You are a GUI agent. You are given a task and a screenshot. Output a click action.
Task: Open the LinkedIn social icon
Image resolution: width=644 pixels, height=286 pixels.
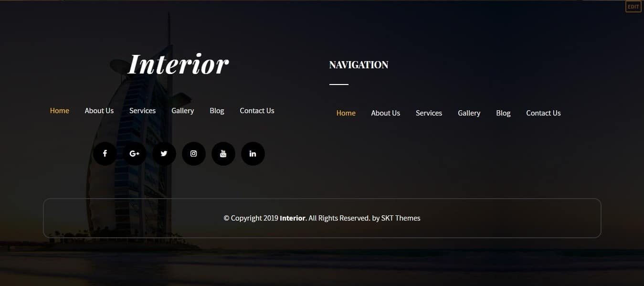click(x=253, y=154)
